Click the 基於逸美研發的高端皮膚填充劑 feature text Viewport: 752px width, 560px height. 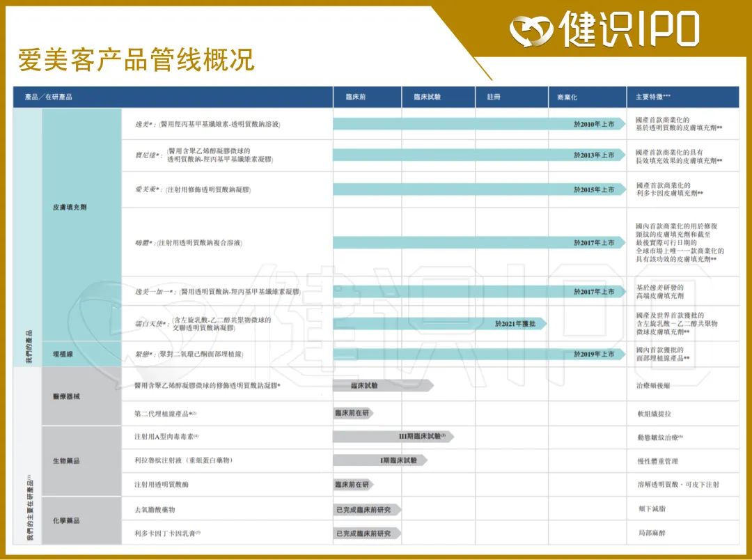660,292
